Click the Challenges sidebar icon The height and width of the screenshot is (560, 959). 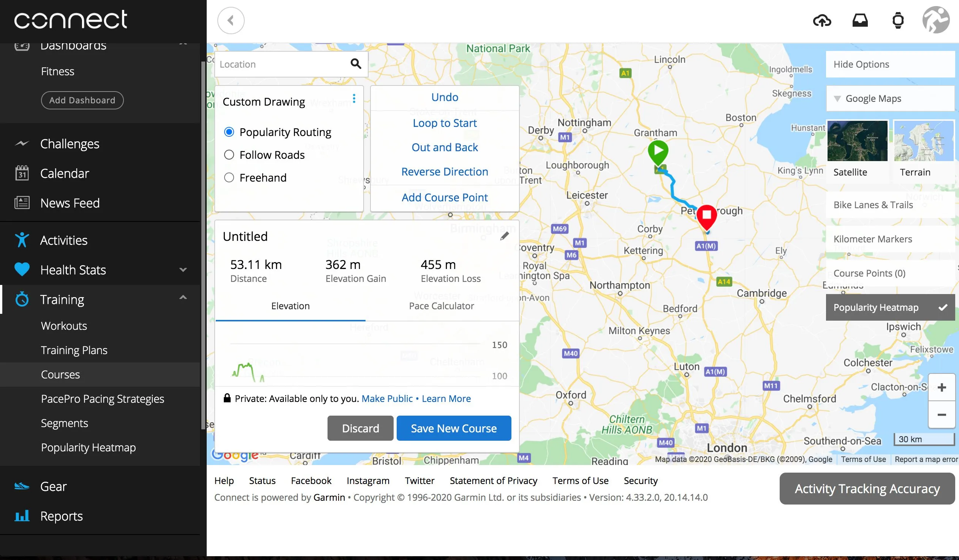click(x=22, y=144)
